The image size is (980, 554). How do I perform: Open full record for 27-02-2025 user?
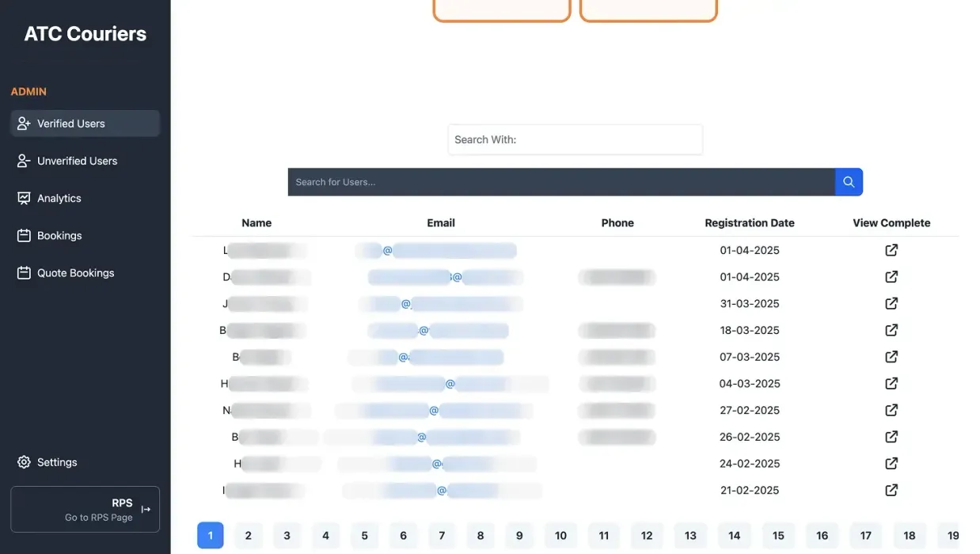coord(891,410)
